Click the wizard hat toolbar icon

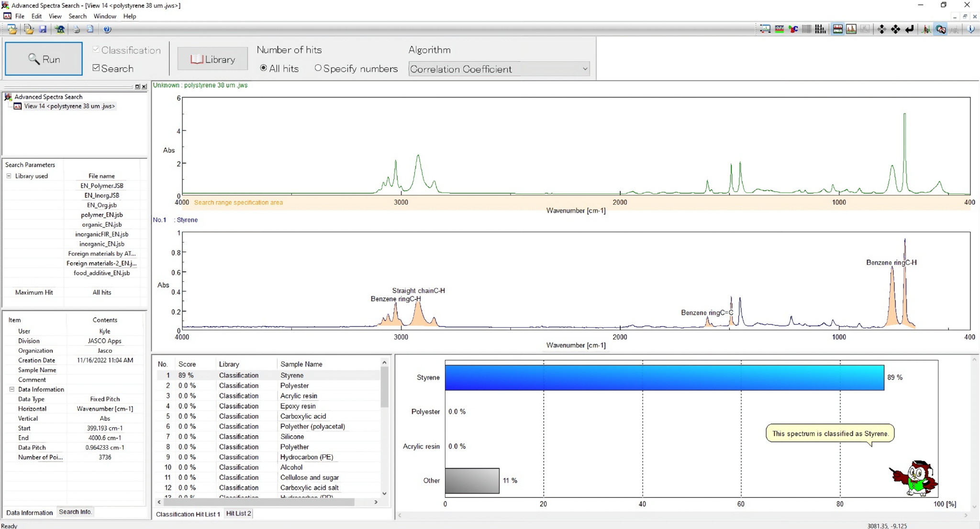click(x=60, y=29)
